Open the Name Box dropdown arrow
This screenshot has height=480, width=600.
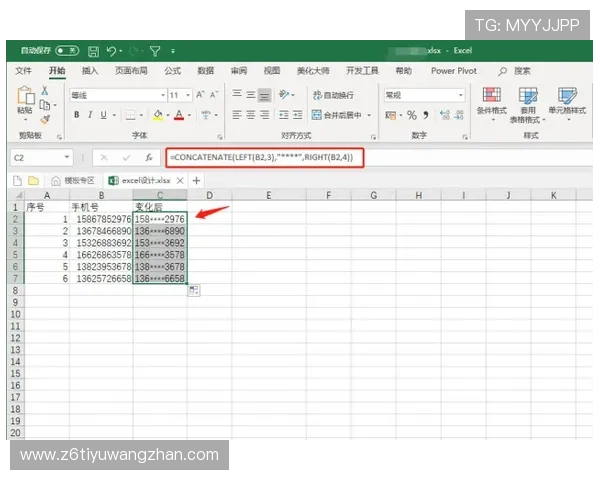tap(67, 157)
